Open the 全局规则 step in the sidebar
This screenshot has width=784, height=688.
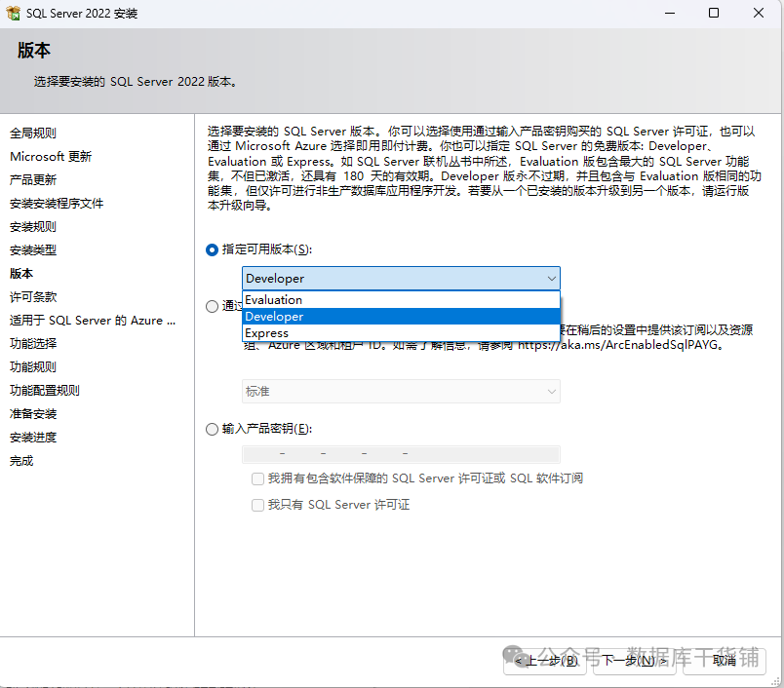click(x=33, y=133)
